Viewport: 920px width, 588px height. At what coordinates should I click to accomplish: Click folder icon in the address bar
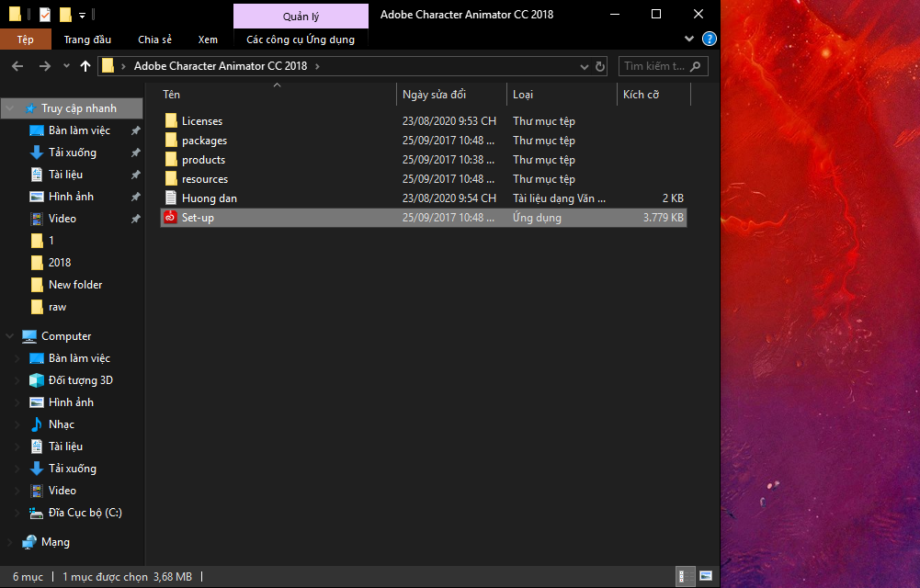108,65
